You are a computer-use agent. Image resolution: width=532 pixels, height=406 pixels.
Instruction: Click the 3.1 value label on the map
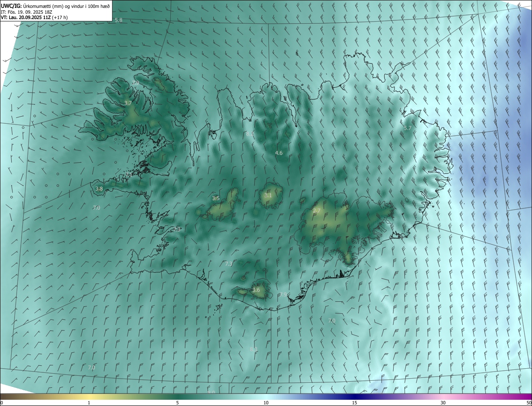pyautogui.click(x=268, y=196)
